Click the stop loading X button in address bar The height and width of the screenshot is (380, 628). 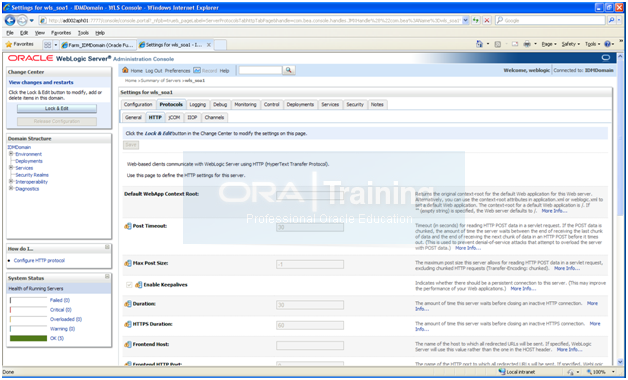487,20
